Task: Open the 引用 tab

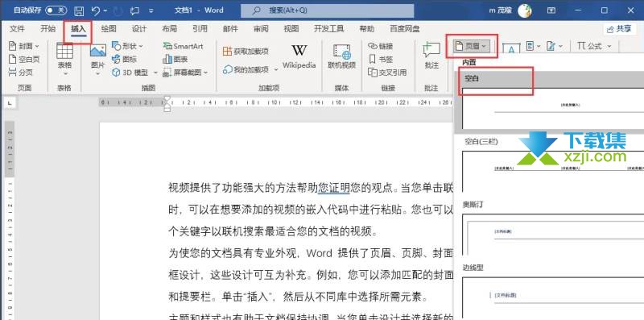Action: pos(200,29)
